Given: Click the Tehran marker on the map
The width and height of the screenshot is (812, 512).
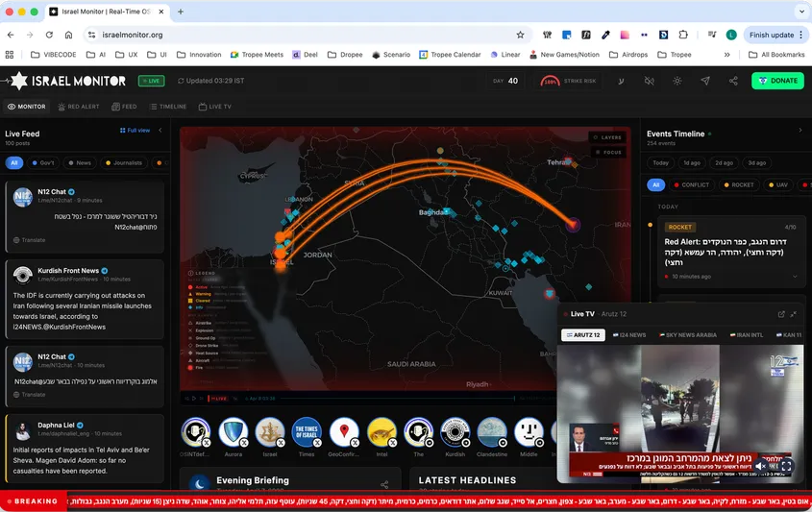Looking at the screenshot, I should 568,161.
